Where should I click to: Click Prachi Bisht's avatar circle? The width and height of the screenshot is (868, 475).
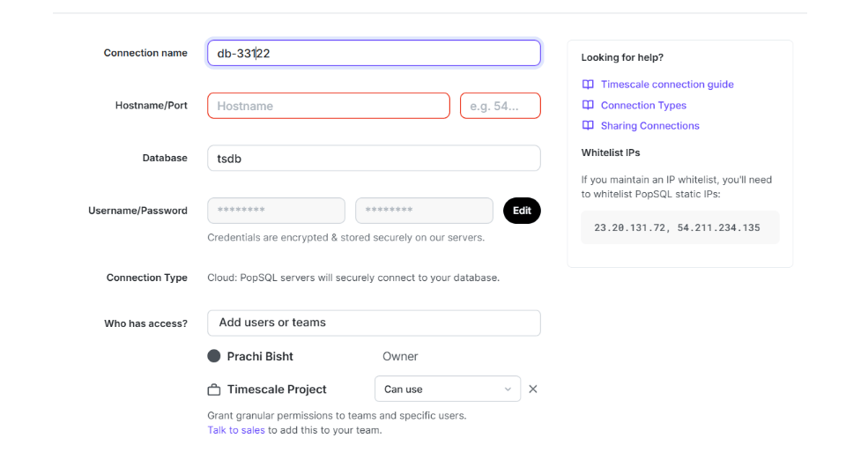pyautogui.click(x=214, y=356)
